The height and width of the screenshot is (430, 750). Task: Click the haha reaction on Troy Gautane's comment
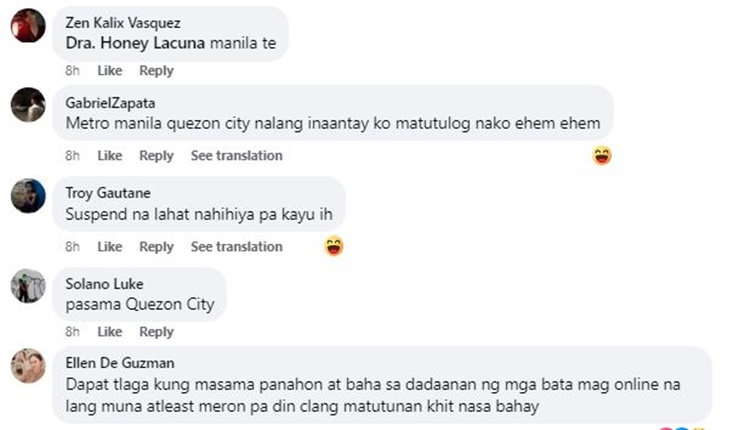pyautogui.click(x=334, y=246)
